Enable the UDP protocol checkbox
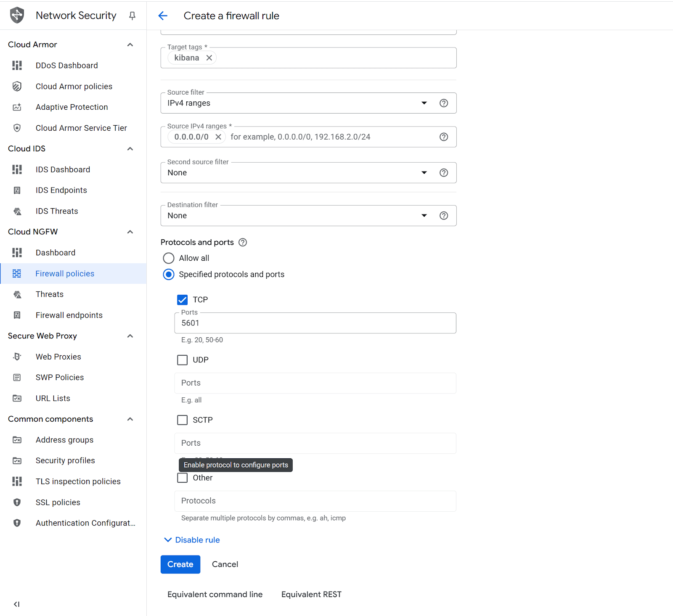The width and height of the screenshot is (673, 616). (182, 360)
